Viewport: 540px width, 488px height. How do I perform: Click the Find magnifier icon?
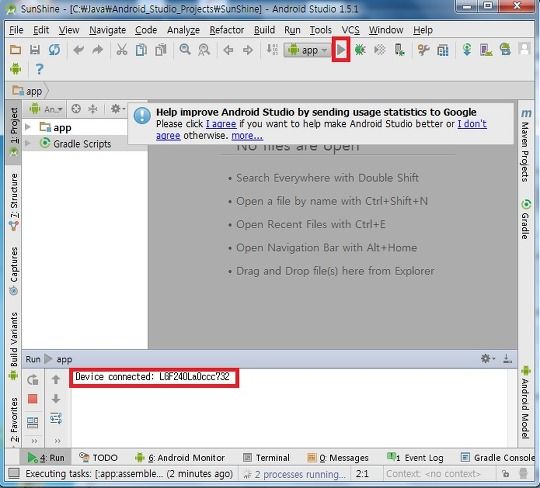coord(185,50)
